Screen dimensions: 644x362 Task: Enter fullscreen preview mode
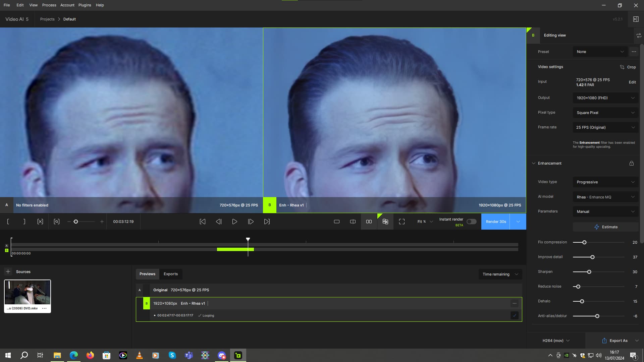[402, 222]
